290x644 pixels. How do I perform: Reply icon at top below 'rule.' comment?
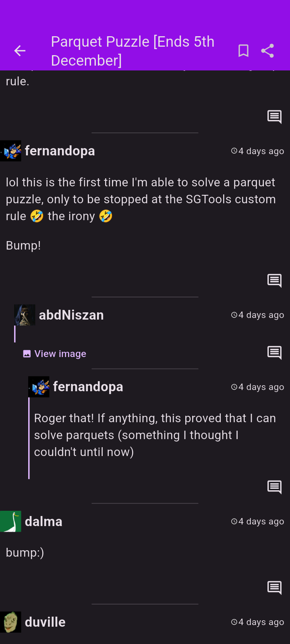274,117
